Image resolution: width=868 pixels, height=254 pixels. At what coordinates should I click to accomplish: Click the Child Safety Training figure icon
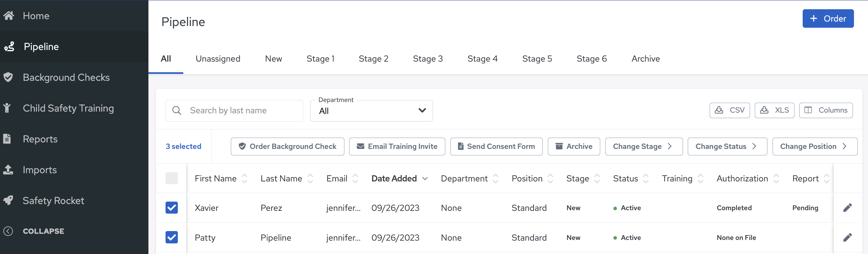pos(6,108)
